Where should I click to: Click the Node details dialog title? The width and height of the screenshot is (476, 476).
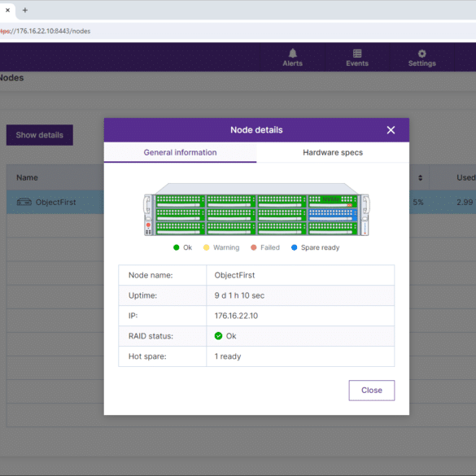[256, 130]
